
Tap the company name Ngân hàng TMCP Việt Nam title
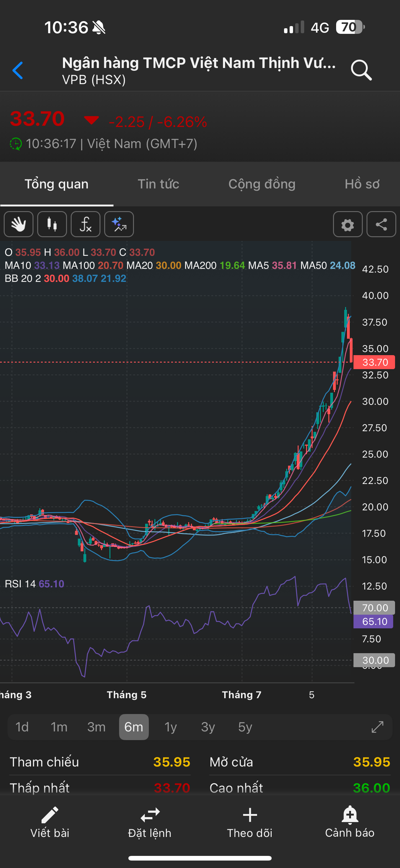(199, 63)
